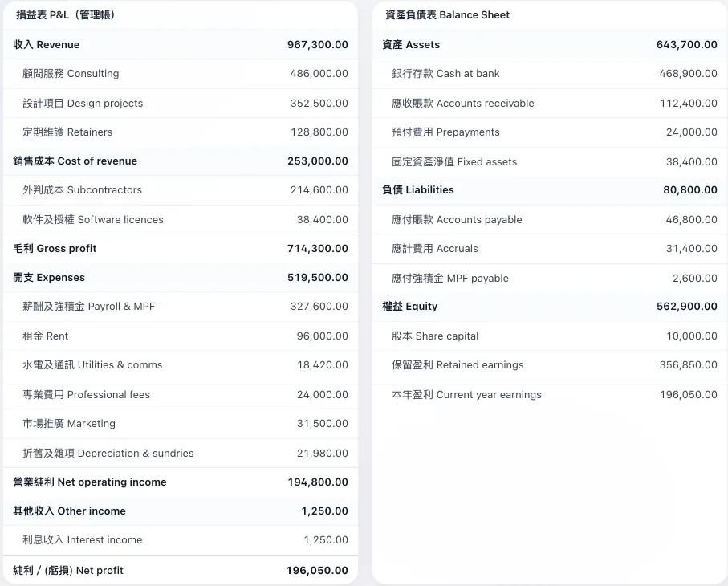Click the 194,800.00 operating income value
Image resolution: width=728 pixels, height=586 pixels.
[x=318, y=482]
